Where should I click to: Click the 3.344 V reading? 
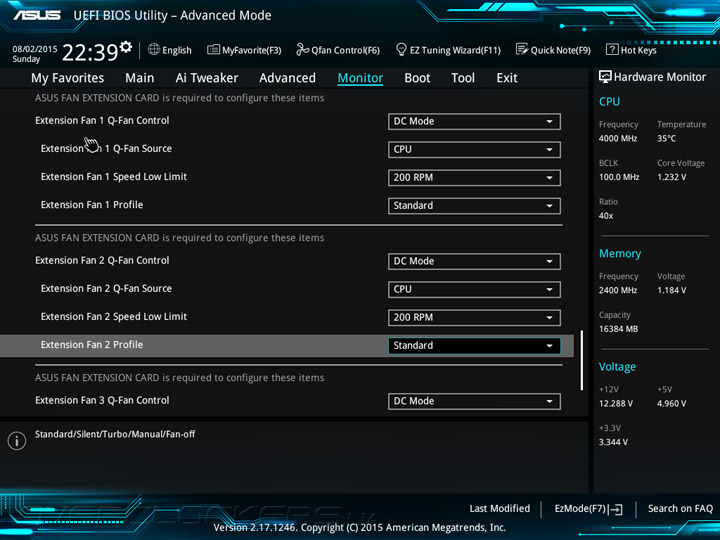pos(613,442)
